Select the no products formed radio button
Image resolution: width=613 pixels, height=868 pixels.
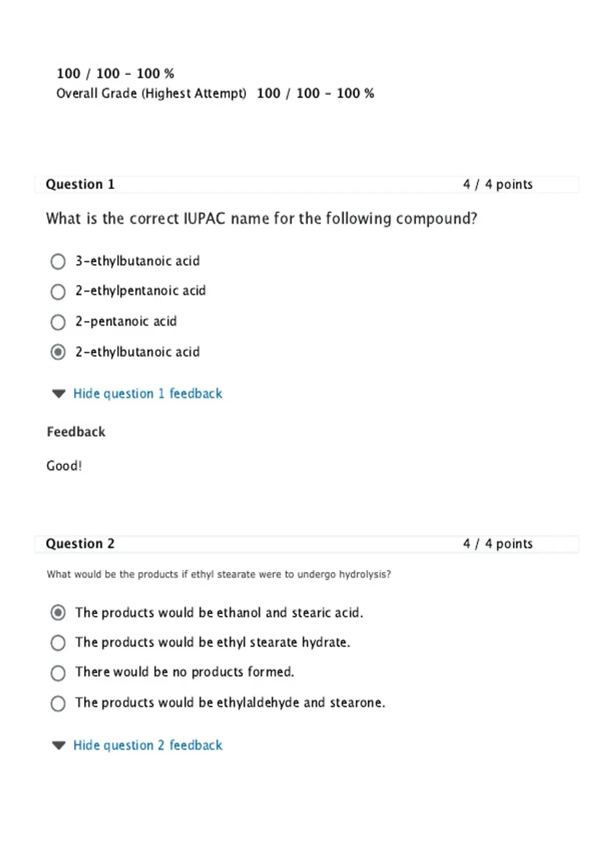58,673
